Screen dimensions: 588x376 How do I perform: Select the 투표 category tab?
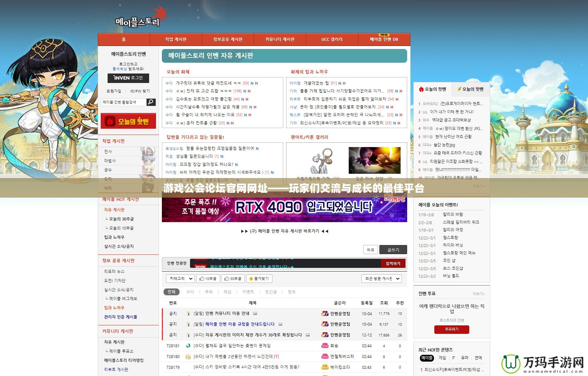point(209,292)
